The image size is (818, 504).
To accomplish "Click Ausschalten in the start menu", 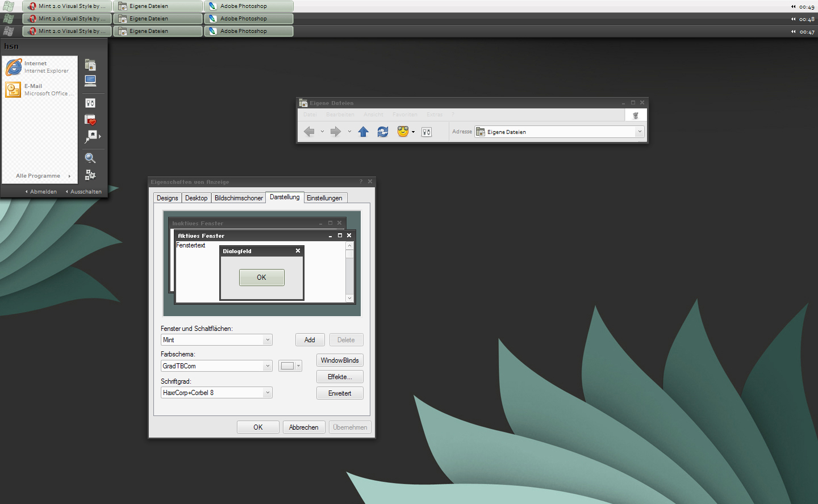I will (84, 192).
